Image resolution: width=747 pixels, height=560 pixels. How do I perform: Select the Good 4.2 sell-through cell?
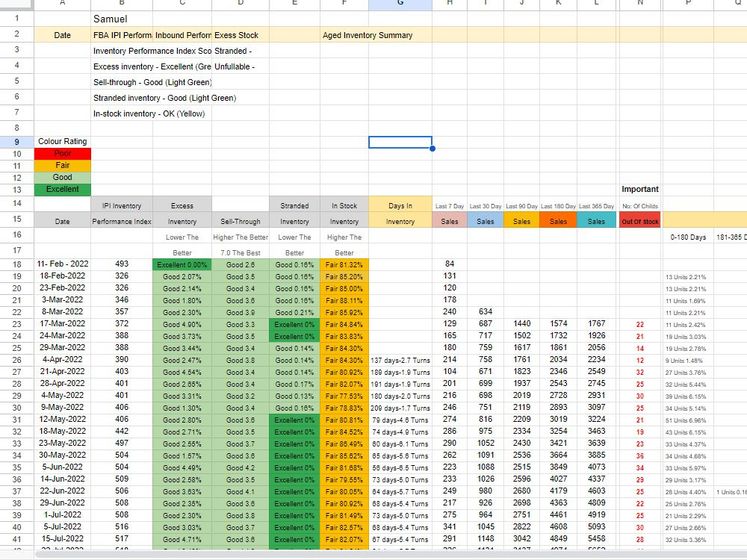(x=241, y=467)
